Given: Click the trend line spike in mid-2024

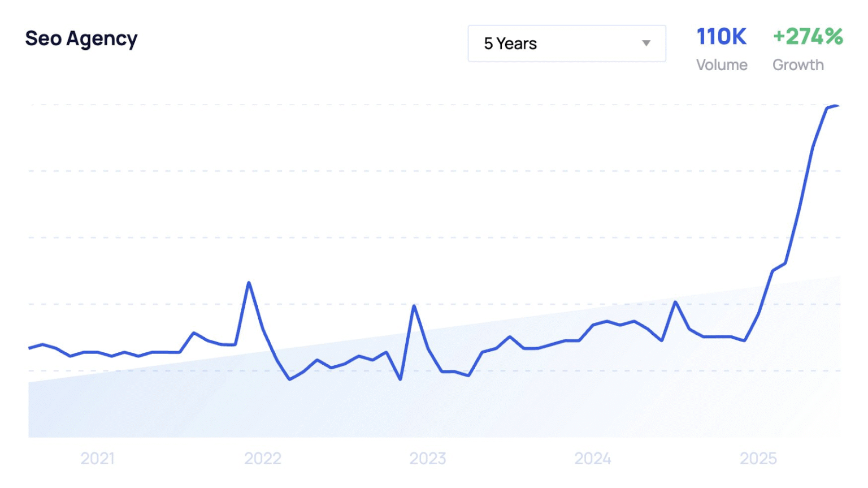Looking at the screenshot, I should pos(675,302).
